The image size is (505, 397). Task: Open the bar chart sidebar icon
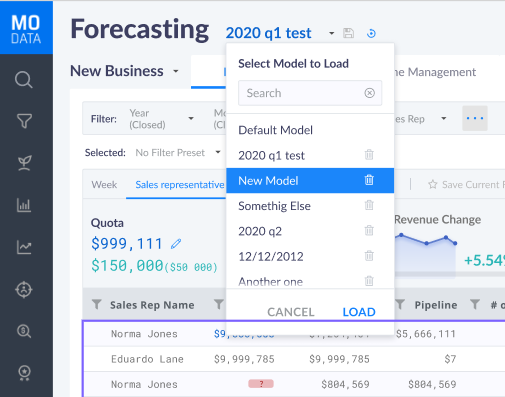24,205
